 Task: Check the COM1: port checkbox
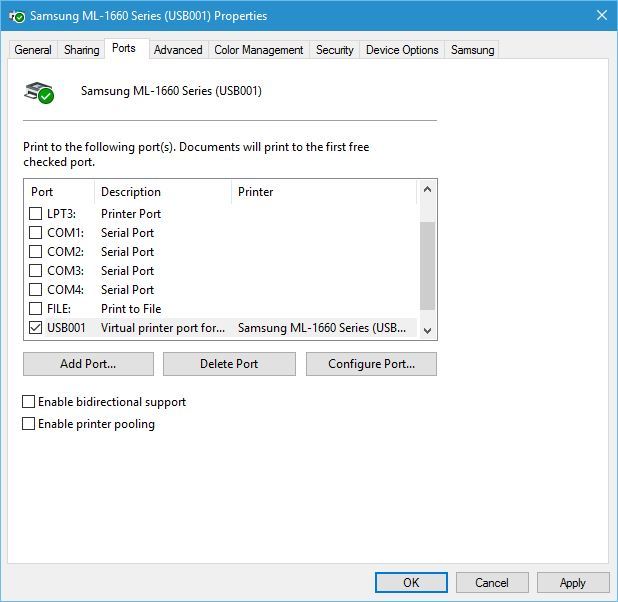click(35, 233)
